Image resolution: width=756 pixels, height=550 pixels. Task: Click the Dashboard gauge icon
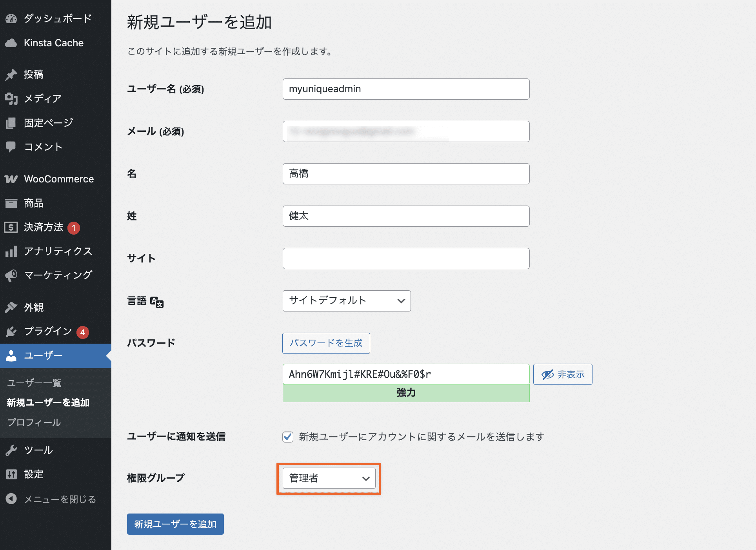coord(11,18)
